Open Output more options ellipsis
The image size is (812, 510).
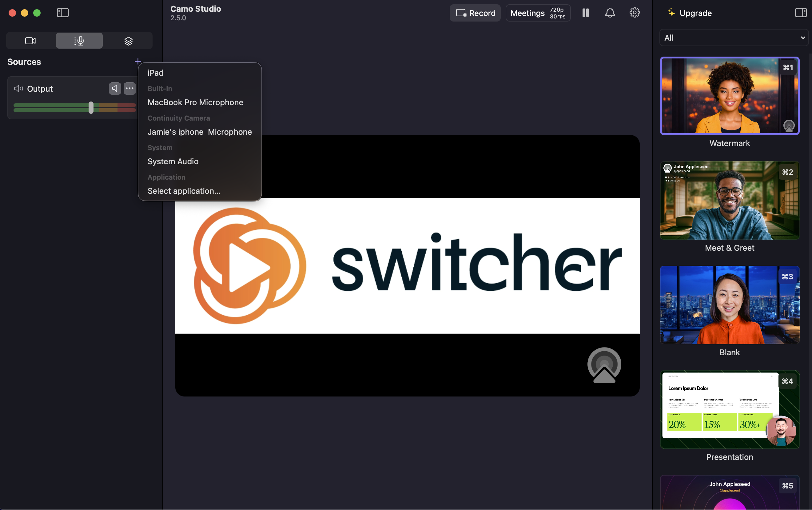[129, 88]
